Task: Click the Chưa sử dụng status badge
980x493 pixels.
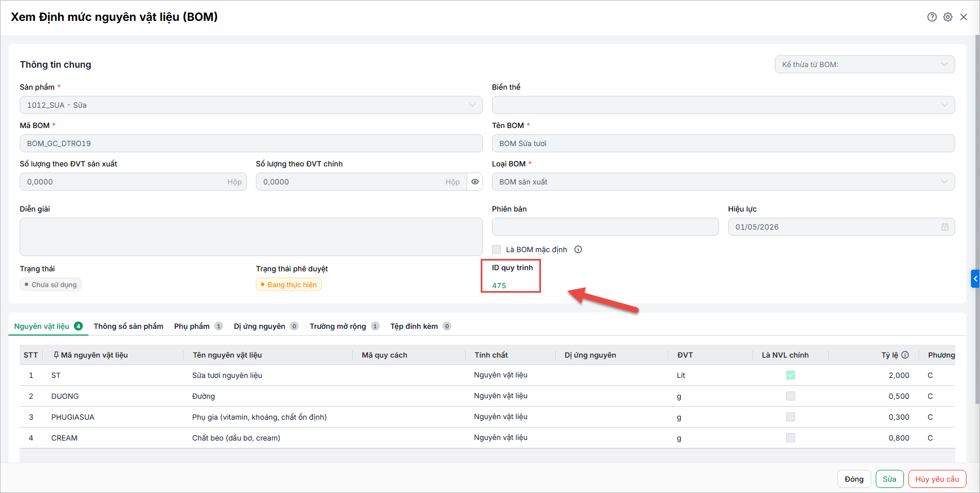Action: coord(51,285)
